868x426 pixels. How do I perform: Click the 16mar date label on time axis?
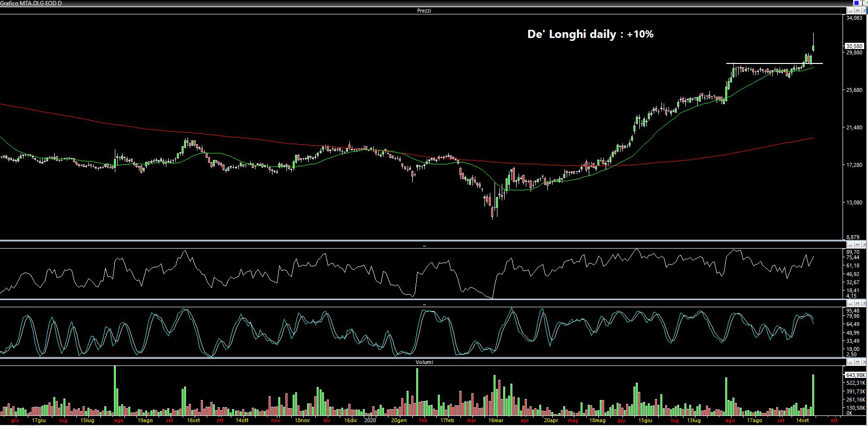(x=496, y=420)
